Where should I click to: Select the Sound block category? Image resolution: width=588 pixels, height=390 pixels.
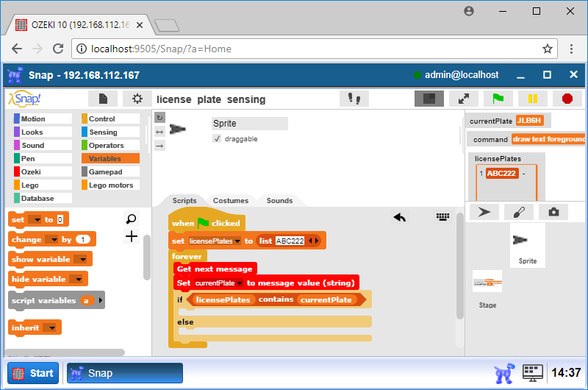coord(43,145)
